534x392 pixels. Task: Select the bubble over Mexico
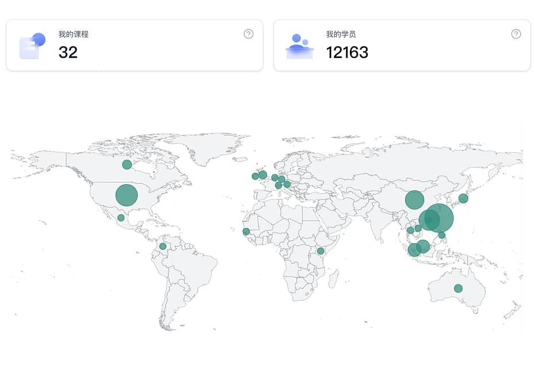click(x=121, y=218)
